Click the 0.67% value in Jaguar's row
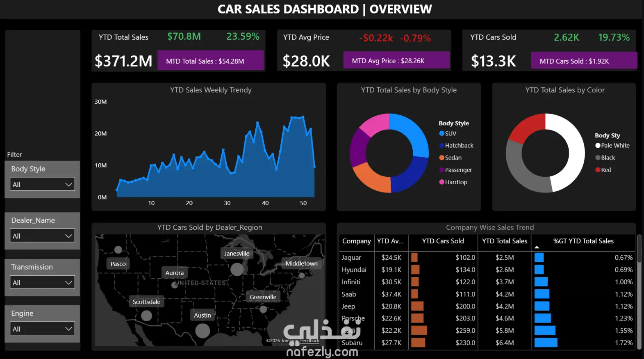 [624, 258]
